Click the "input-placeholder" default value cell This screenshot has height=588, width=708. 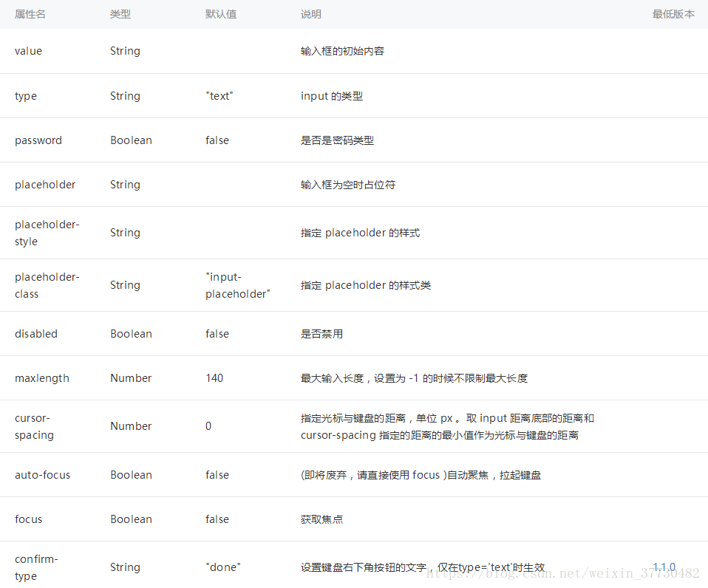(x=238, y=285)
